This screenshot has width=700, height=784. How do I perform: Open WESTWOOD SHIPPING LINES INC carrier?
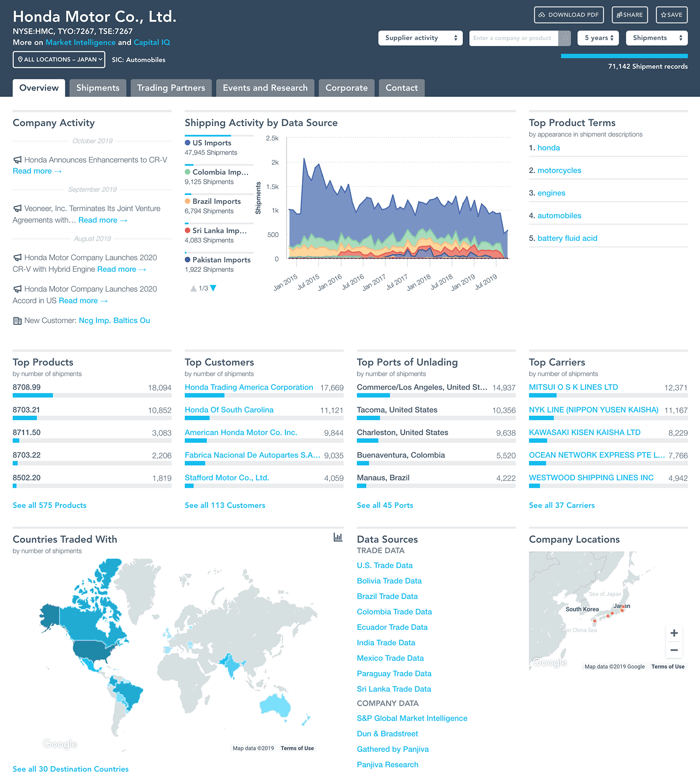(591, 478)
